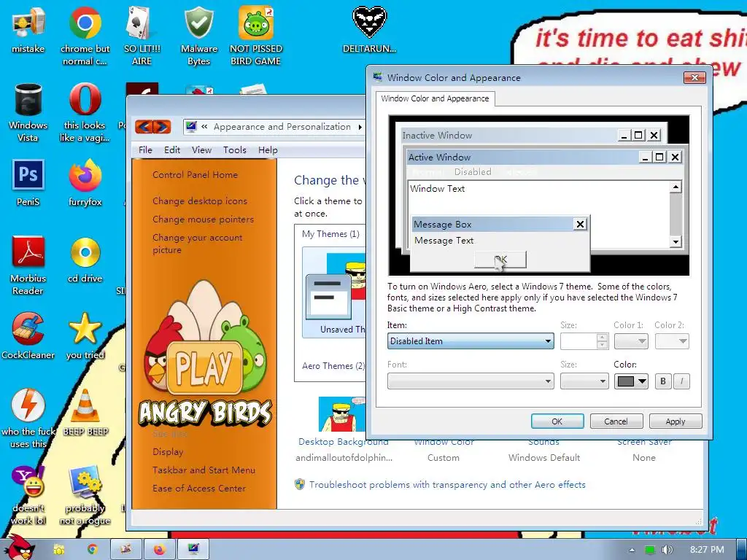
Task: Open the Tools menu
Action: point(235,150)
